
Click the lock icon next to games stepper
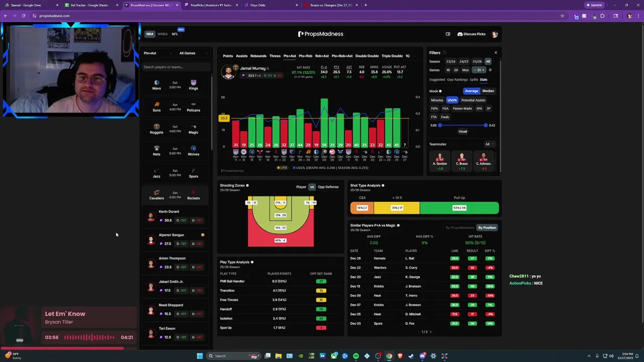coord(490,70)
